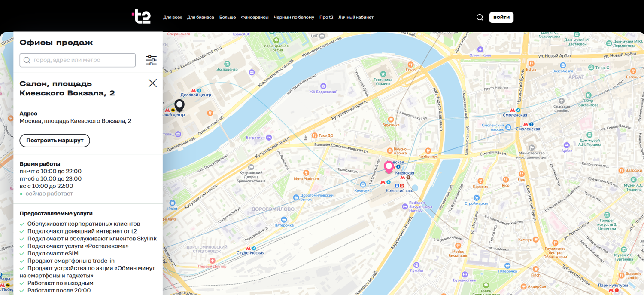Click the Багратион shopping marker
Image resolution: width=644 pixels, height=295 pixels.
click(x=269, y=138)
